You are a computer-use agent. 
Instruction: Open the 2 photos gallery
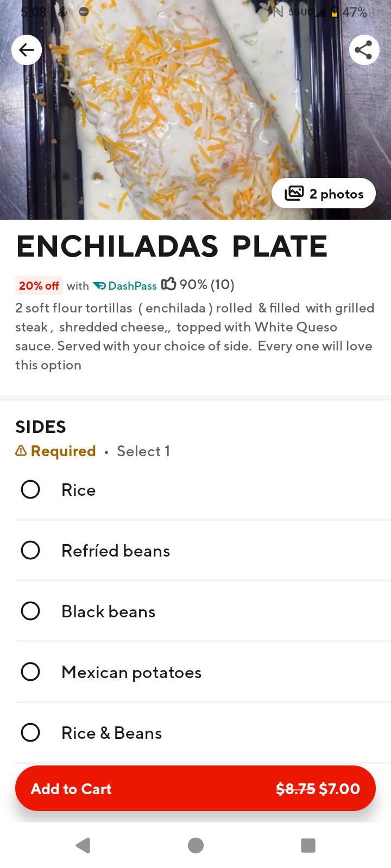tap(324, 193)
